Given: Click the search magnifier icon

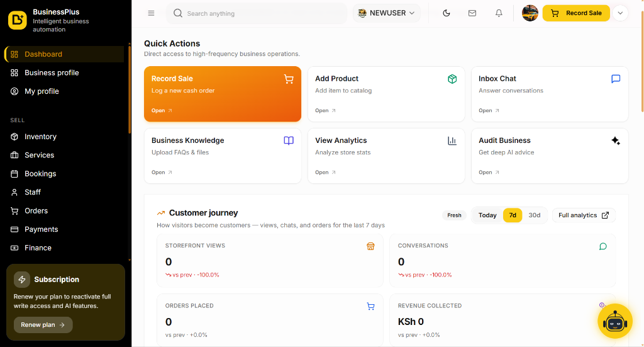Looking at the screenshot, I should (178, 13).
